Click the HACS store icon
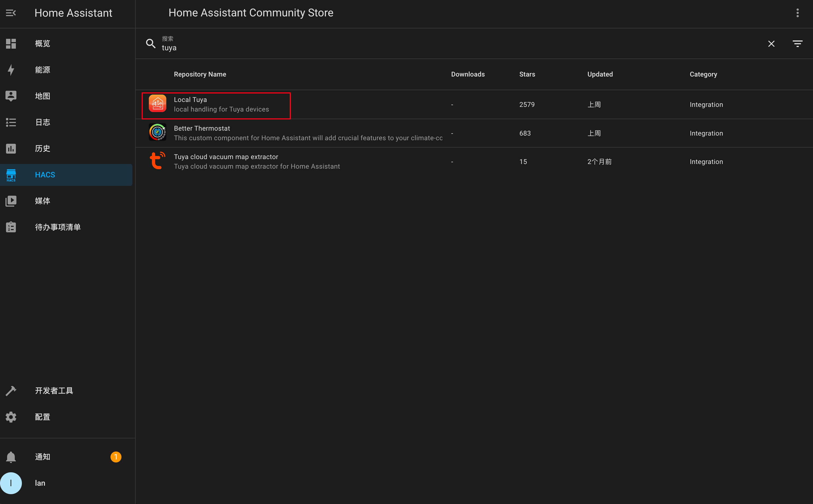The width and height of the screenshot is (813, 504). (x=11, y=175)
